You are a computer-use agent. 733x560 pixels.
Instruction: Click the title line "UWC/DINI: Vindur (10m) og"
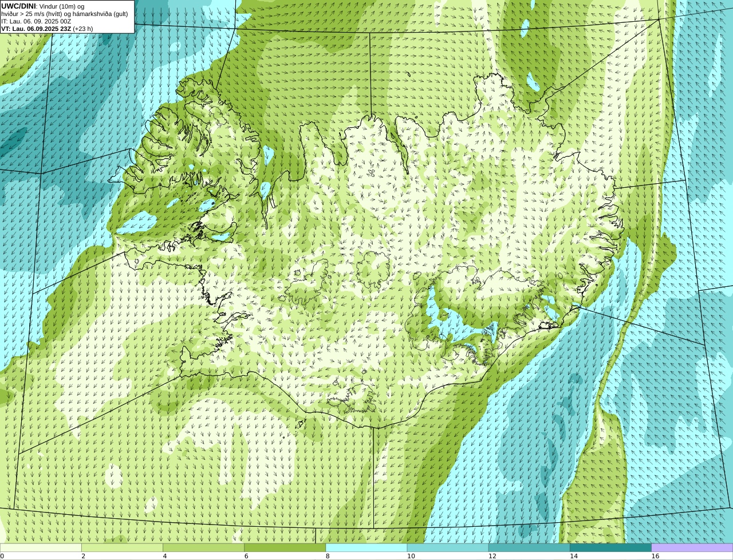43,6
